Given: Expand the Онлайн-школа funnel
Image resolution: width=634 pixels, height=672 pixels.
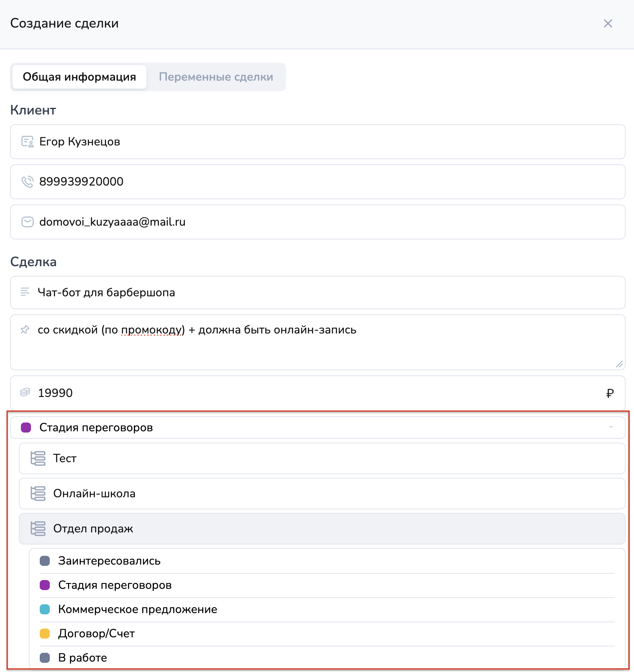Looking at the screenshot, I should [322, 494].
